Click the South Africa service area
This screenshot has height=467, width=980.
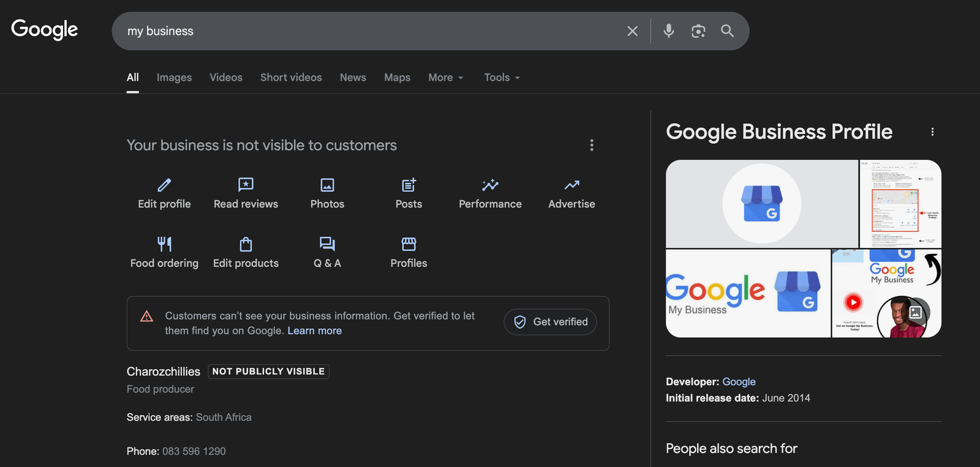pyautogui.click(x=224, y=417)
